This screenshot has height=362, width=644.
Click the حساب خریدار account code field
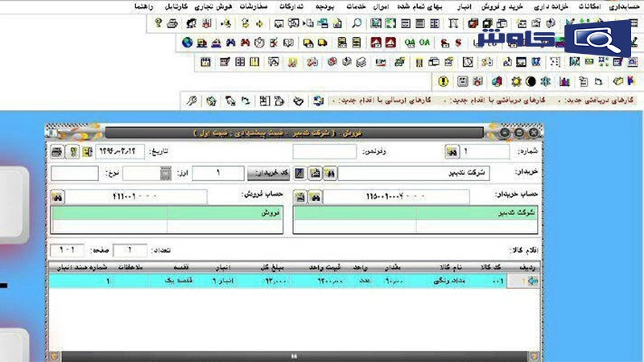click(x=396, y=197)
